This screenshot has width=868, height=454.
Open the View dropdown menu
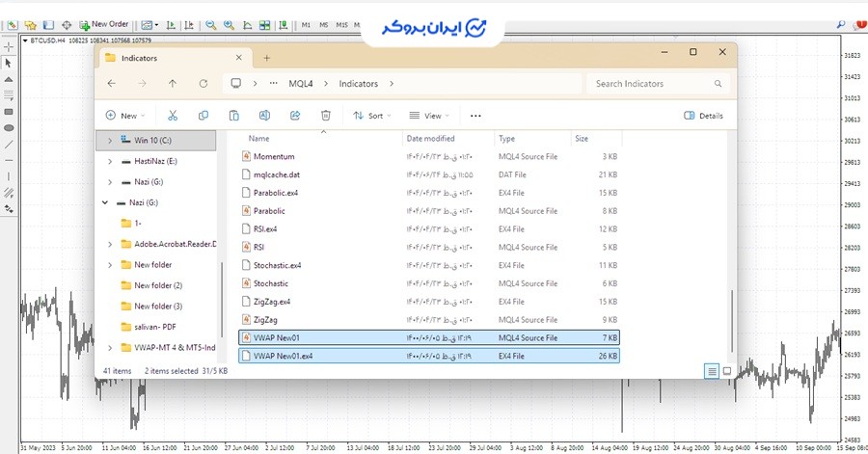[x=430, y=116]
